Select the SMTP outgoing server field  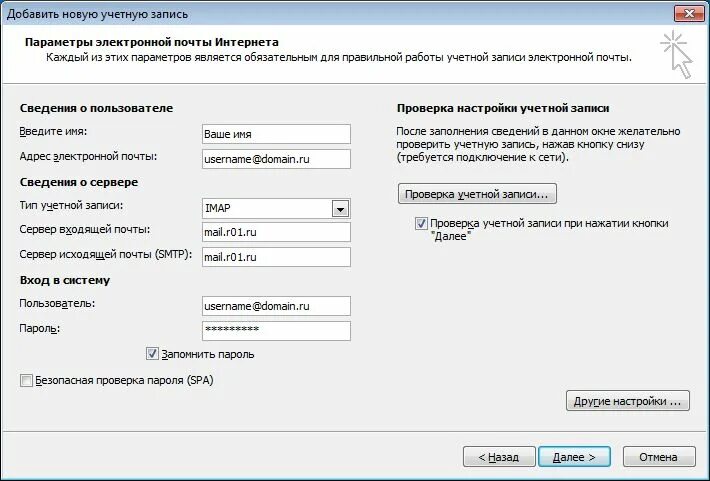click(275, 257)
